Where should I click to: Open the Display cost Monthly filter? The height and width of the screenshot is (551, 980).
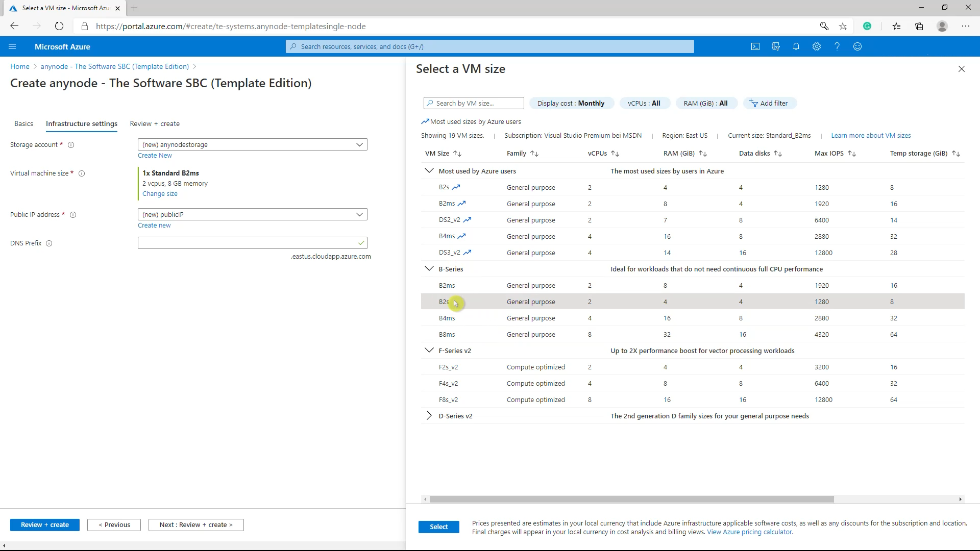571,103
